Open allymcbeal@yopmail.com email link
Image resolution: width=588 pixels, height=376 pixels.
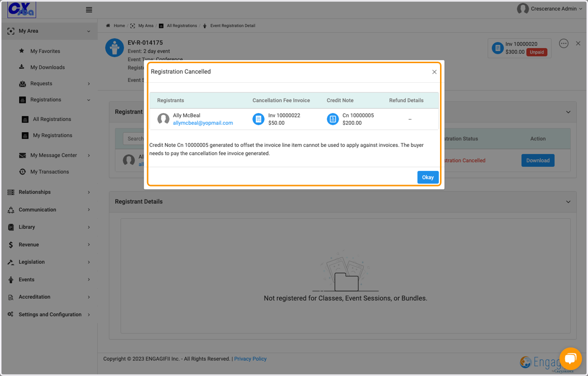coord(203,123)
